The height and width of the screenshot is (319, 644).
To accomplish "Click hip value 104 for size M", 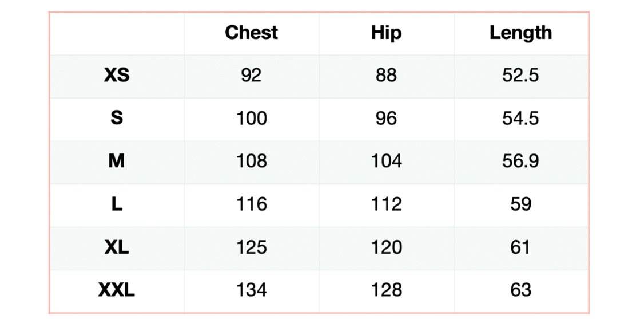I will [386, 162].
